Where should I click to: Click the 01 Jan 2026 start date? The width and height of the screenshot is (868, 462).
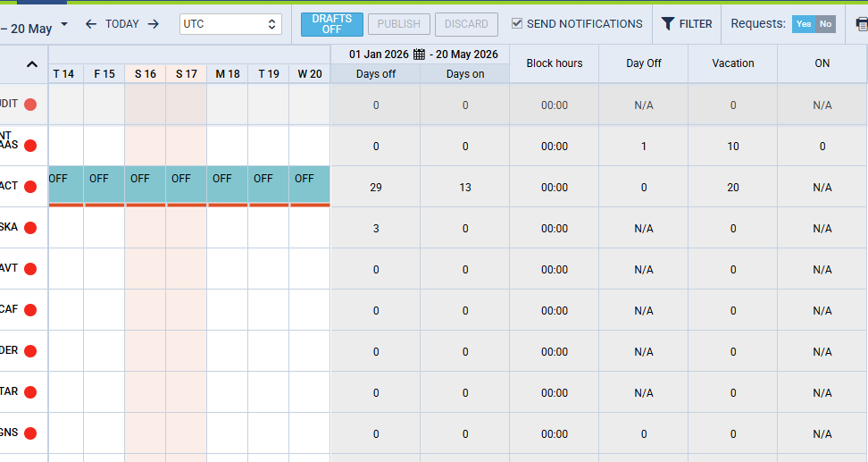(379, 55)
